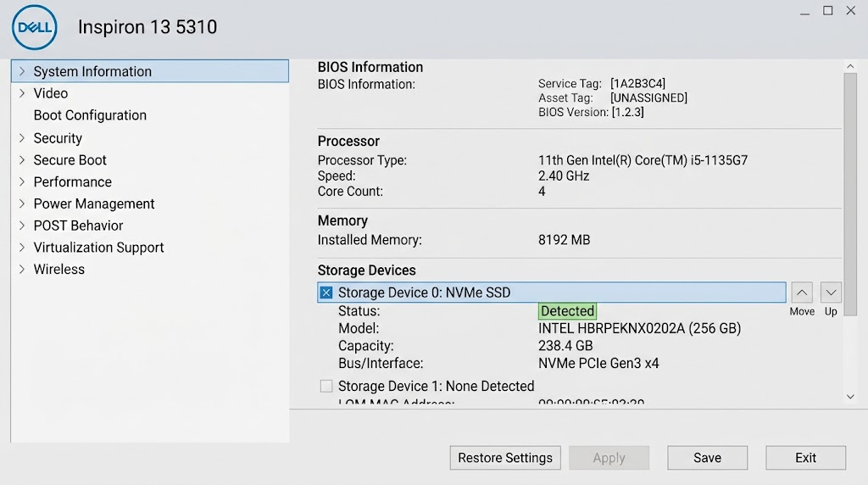868x485 pixels.
Task: Click the Inspiron 13 5310 title
Action: (147, 27)
